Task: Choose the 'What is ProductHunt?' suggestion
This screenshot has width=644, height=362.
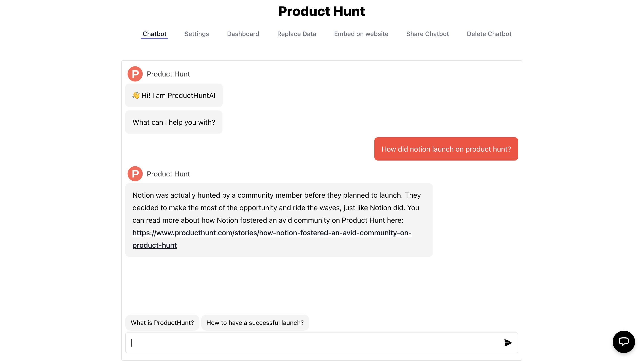Action: (x=162, y=322)
